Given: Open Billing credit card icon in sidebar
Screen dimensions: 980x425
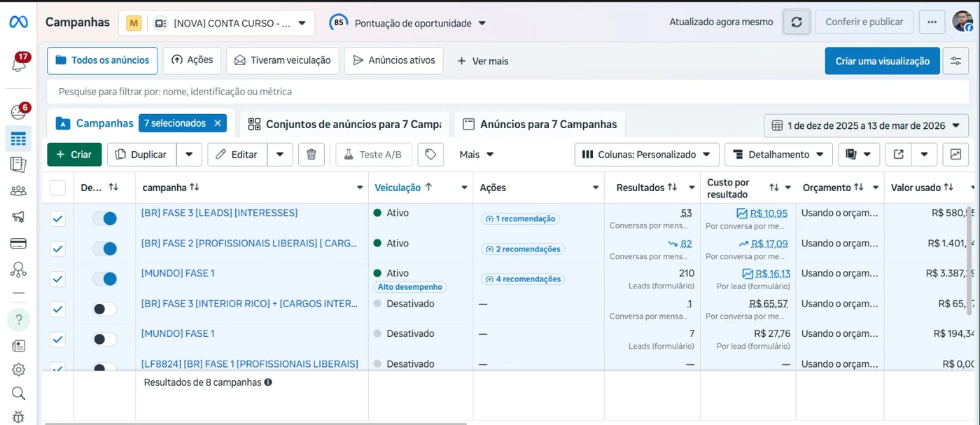Looking at the screenshot, I should point(18,244).
